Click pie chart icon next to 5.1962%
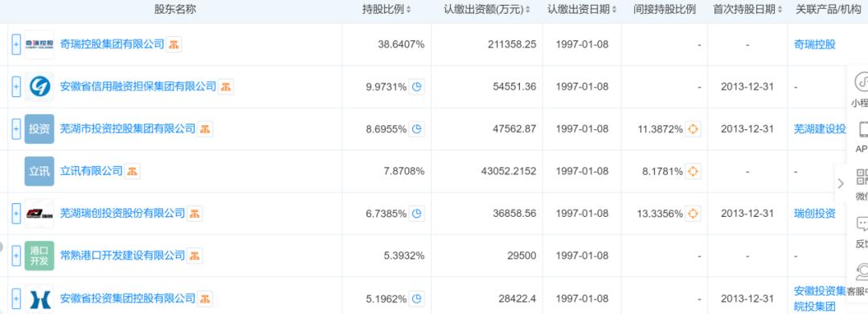The height and width of the screenshot is (314, 868). click(x=417, y=299)
